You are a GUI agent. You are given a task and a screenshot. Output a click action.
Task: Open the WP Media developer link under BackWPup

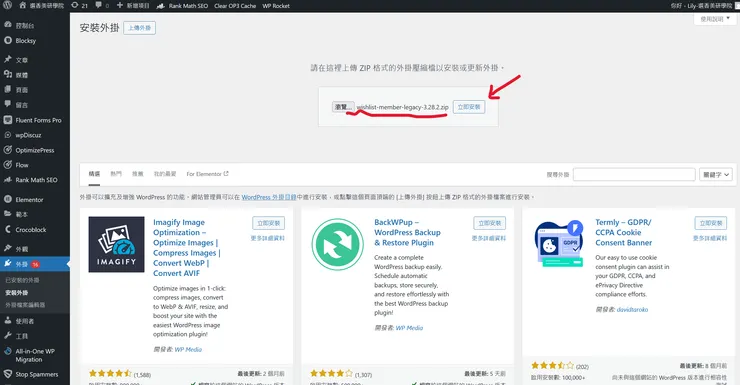pos(409,328)
